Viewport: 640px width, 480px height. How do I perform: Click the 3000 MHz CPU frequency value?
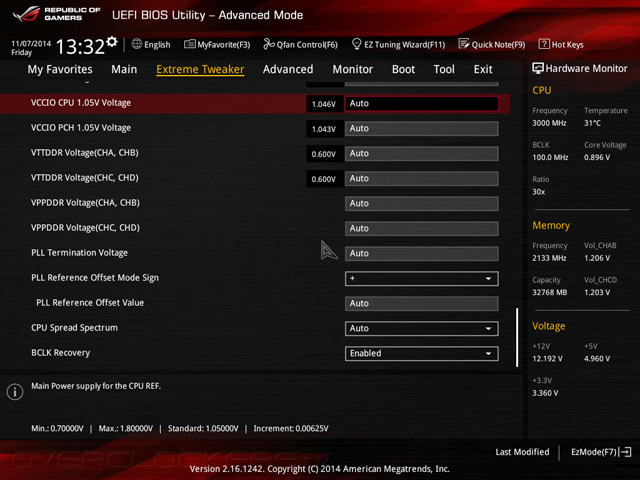(549, 123)
